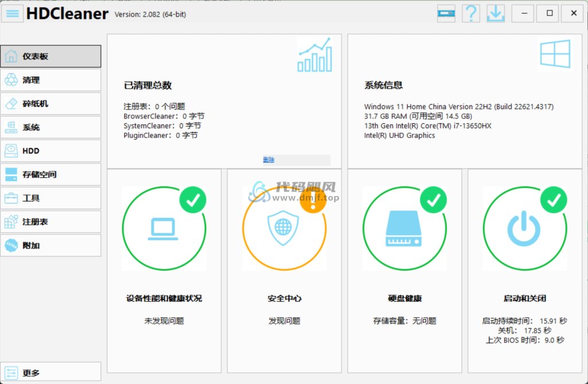Click the 未发现问题 status text
The image size is (588, 384).
[x=164, y=321]
